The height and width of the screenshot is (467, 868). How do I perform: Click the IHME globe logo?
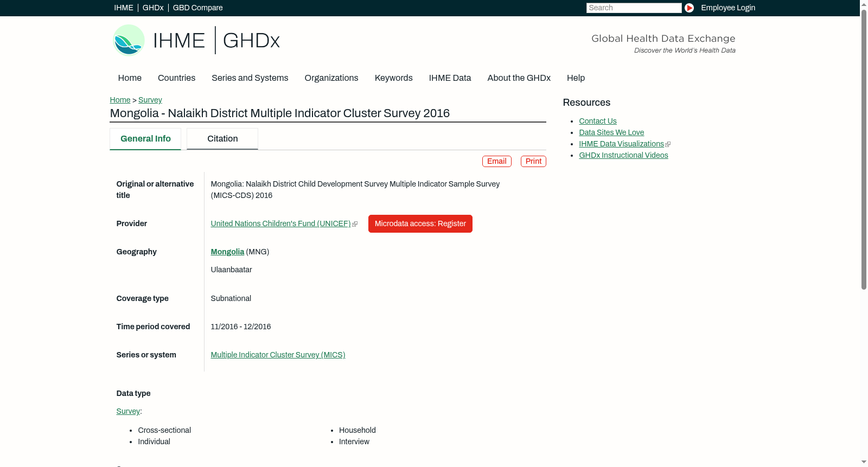[x=129, y=40]
